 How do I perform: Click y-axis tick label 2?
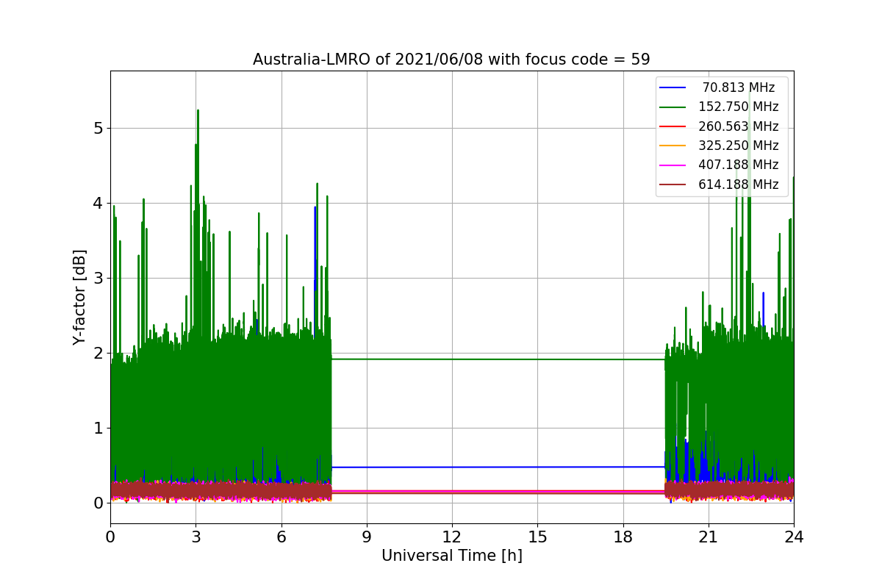(x=98, y=354)
